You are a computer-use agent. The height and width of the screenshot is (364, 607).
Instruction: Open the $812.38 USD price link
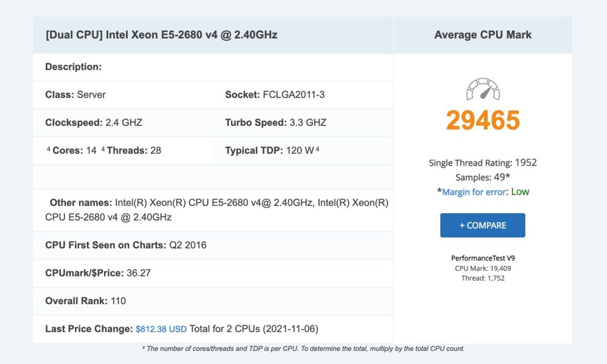coord(161,329)
